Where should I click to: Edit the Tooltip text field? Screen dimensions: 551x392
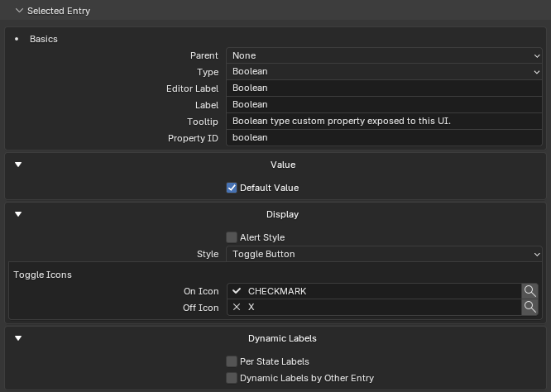[x=384, y=122]
